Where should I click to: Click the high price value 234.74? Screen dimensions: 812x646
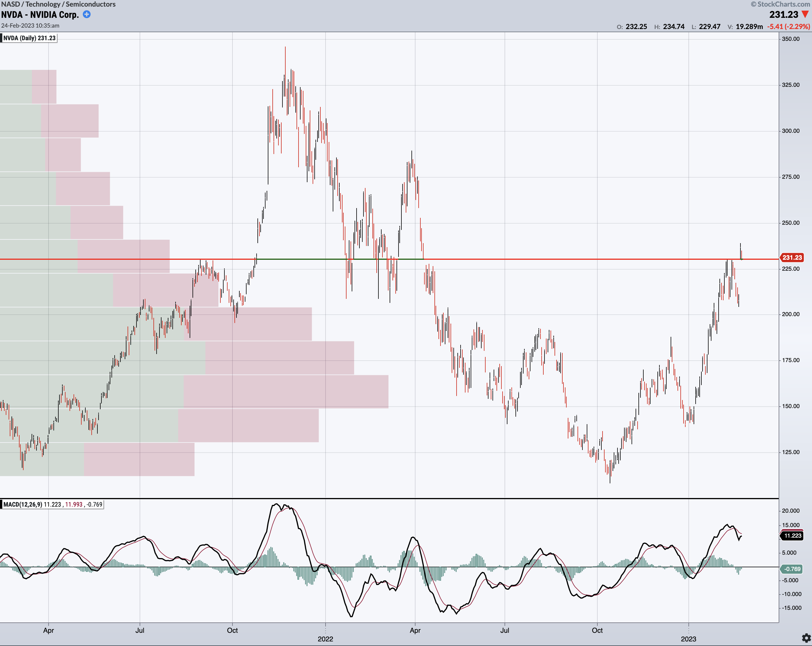click(x=674, y=27)
